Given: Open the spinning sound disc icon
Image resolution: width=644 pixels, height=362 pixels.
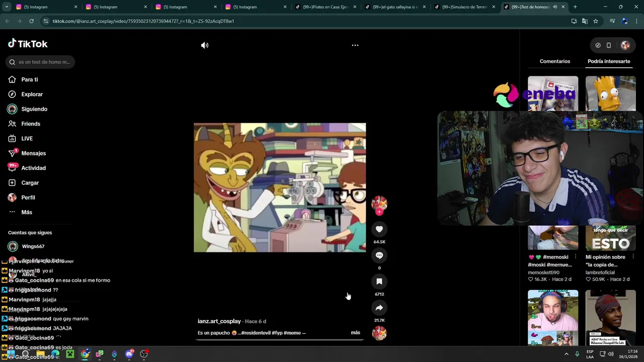Looking at the screenshot, I should pos(379,333).
